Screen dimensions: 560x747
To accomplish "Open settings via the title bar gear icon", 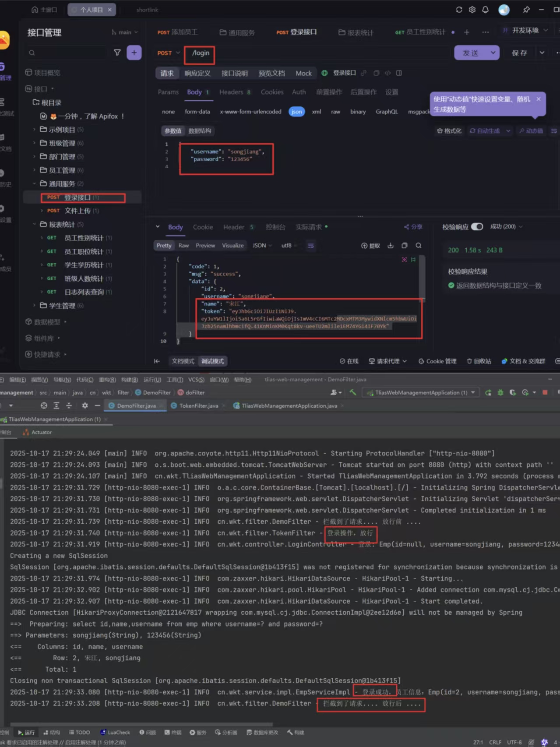I will click(472, 10).
